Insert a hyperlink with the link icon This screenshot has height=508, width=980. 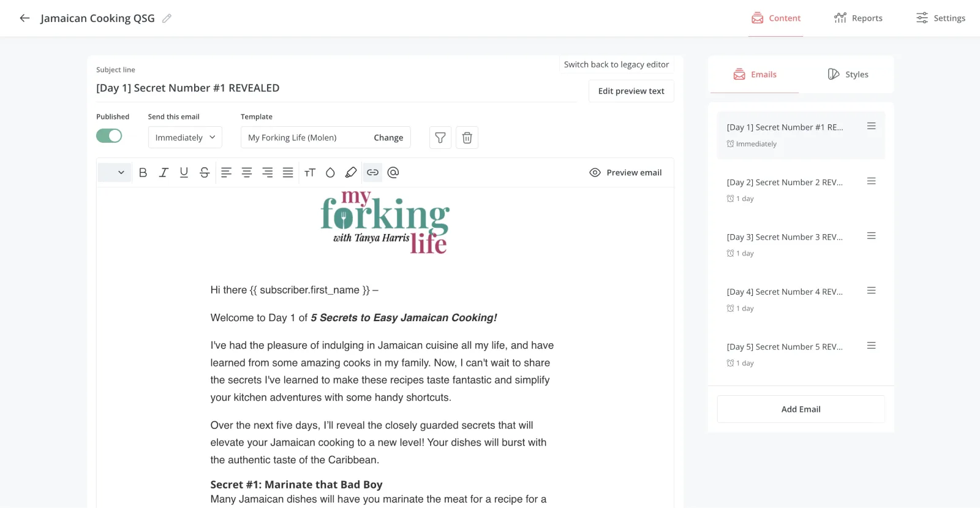372,173
